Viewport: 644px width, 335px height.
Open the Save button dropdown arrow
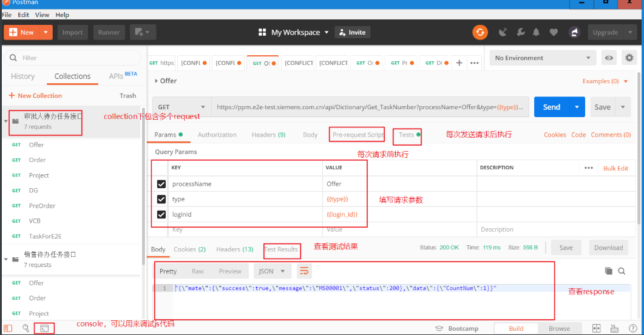623,107
